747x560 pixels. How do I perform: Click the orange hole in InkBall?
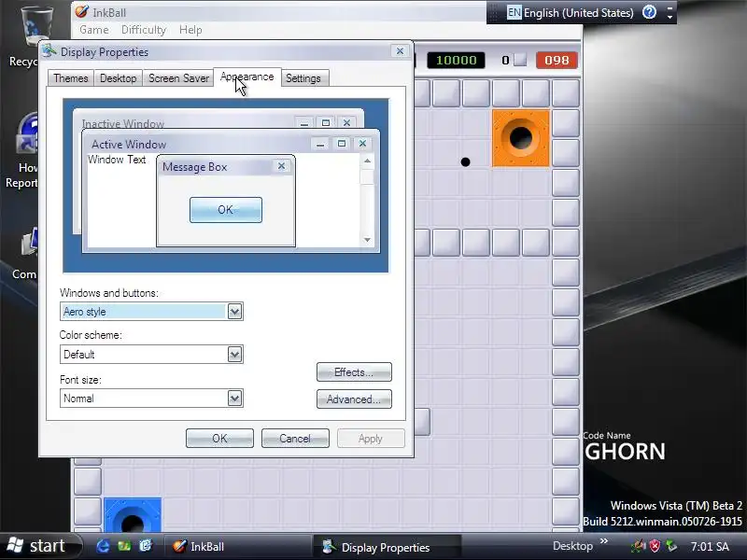click(x=521, y=138)
